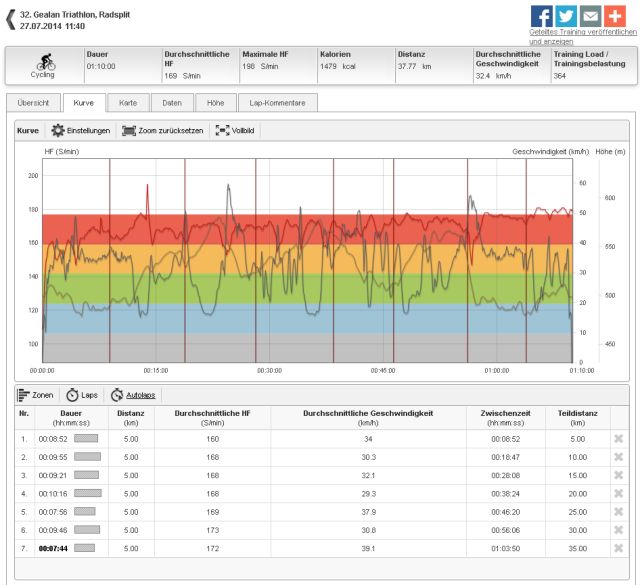Delete lap 7 with the X icon
Viewport: 640px width, 585px height.
pos(617,549)
